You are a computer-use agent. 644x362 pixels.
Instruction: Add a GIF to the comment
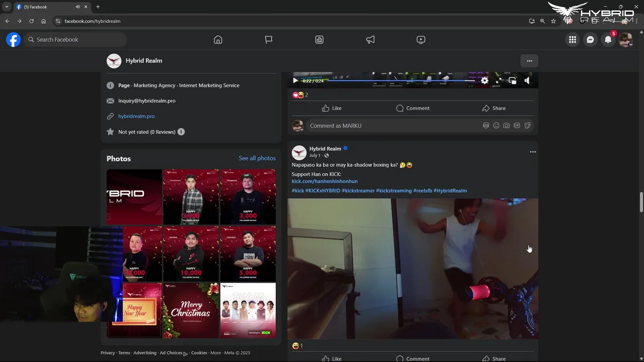(x=517, y=126)
